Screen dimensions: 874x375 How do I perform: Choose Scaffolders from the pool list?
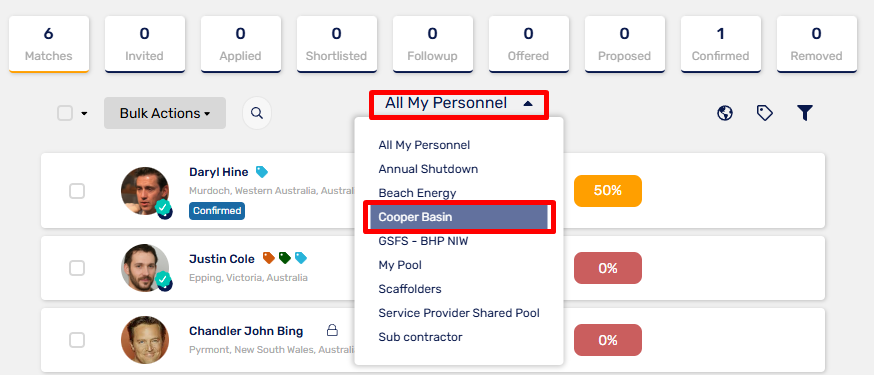(x=410, y=289)
